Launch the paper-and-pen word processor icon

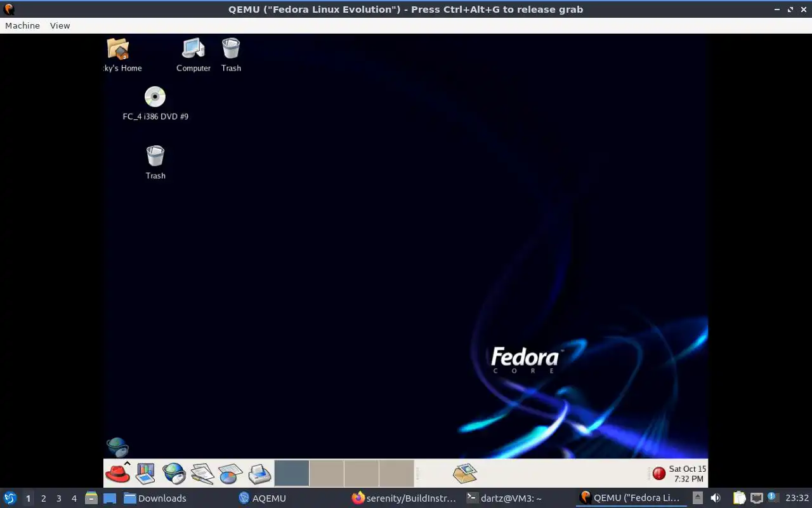[202, 474]
